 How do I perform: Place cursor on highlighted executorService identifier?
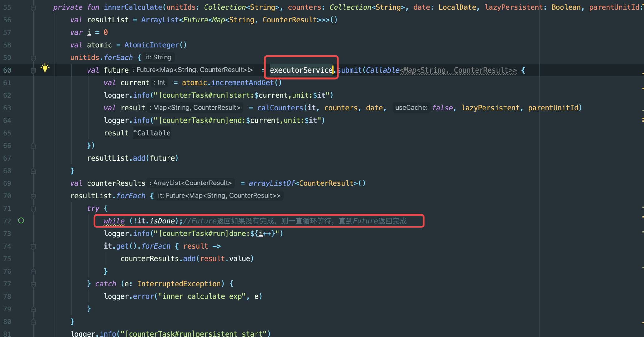click(301, 70)
